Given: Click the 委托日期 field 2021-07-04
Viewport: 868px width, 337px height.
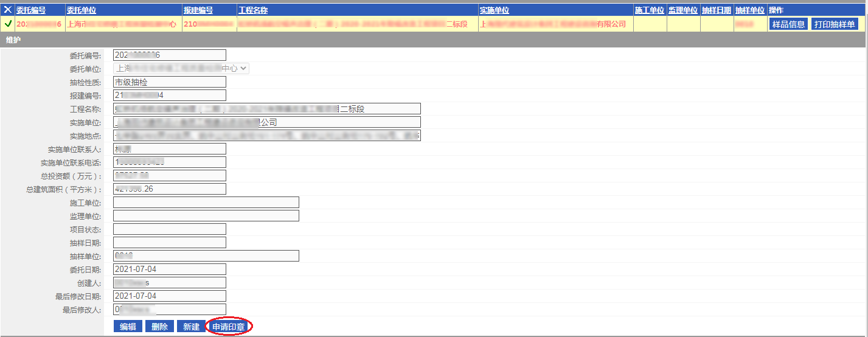Looking at the screenshot, I should [x=170, y=269].
